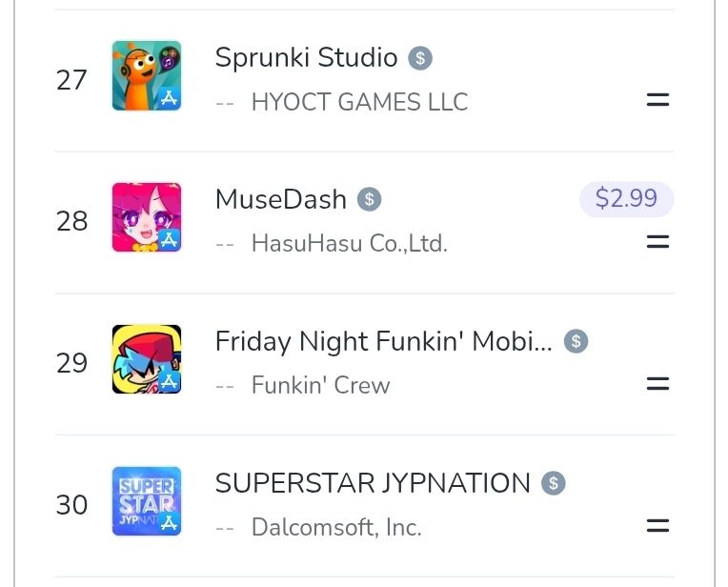Open the MuseDash title link
Screen dimensions: 728x587
click(x=281, y=199)
